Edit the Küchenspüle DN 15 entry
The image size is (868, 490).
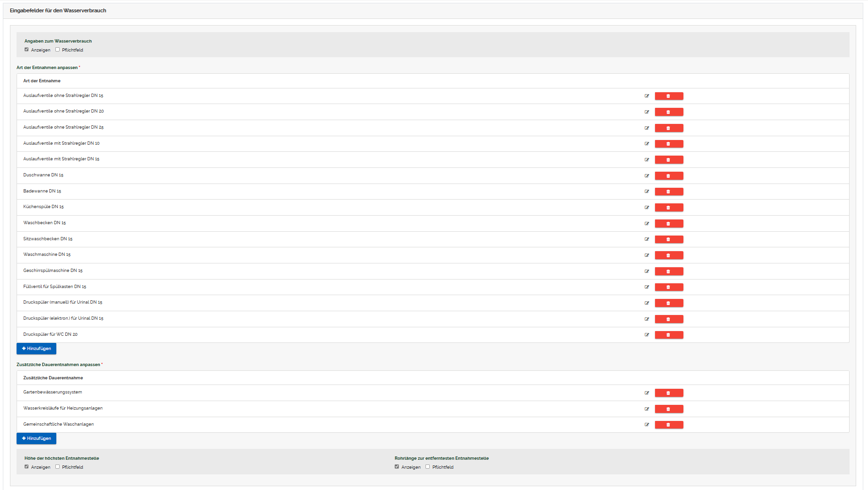click(647, 208)
